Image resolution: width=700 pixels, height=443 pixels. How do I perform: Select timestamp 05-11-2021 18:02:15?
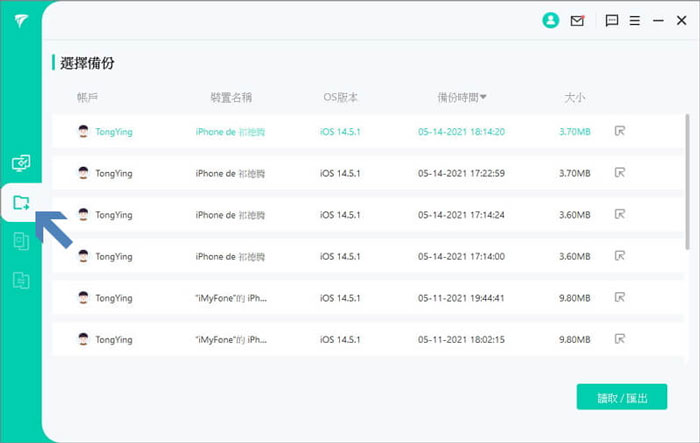tap(461, 339)
